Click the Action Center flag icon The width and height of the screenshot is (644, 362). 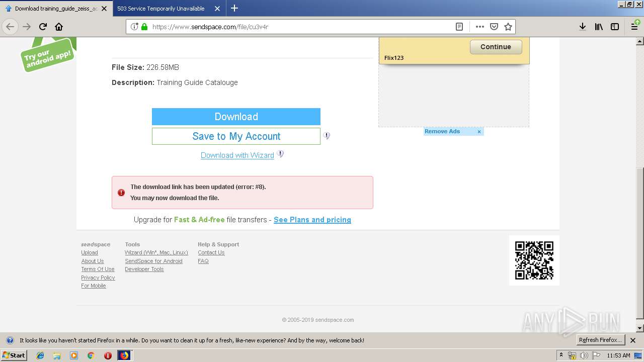[x=596, y=355]
